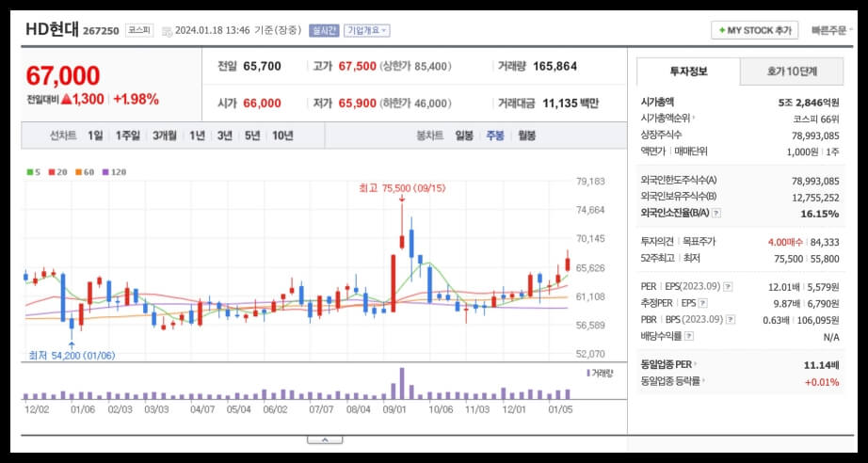Click 시가총액 value 5조 2,846억원
The height and width of the screenshot is (463, 868).
pyautogui.click(x=809, y=103)
